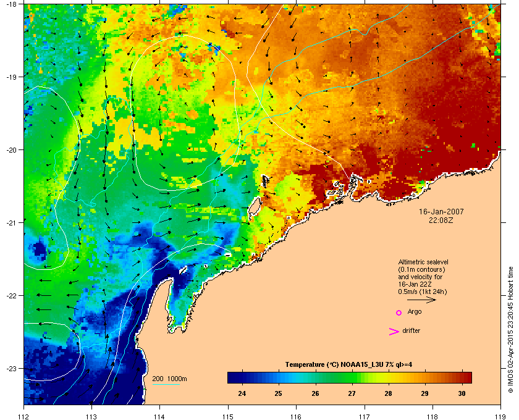Click the color bar tick label '24'
This screenshot has width=519, height=420.
242,393
